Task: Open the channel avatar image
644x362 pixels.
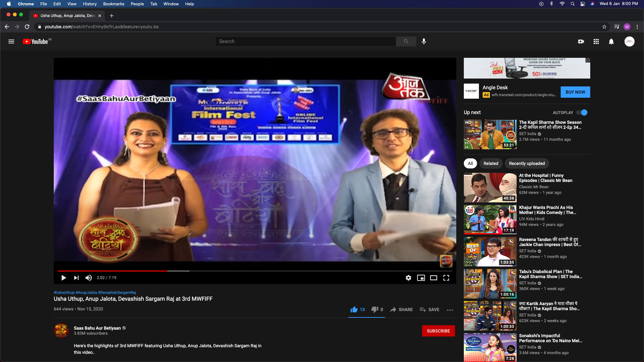Action: [61, 331]
